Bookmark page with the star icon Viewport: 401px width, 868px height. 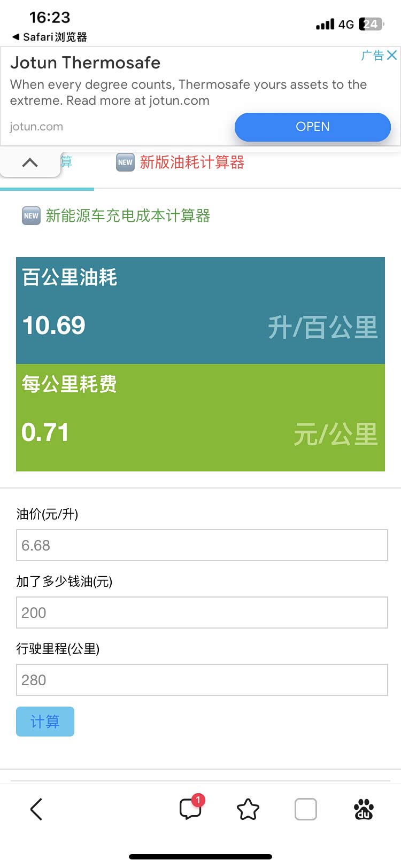pyautogui.click(x=248, y=809)
